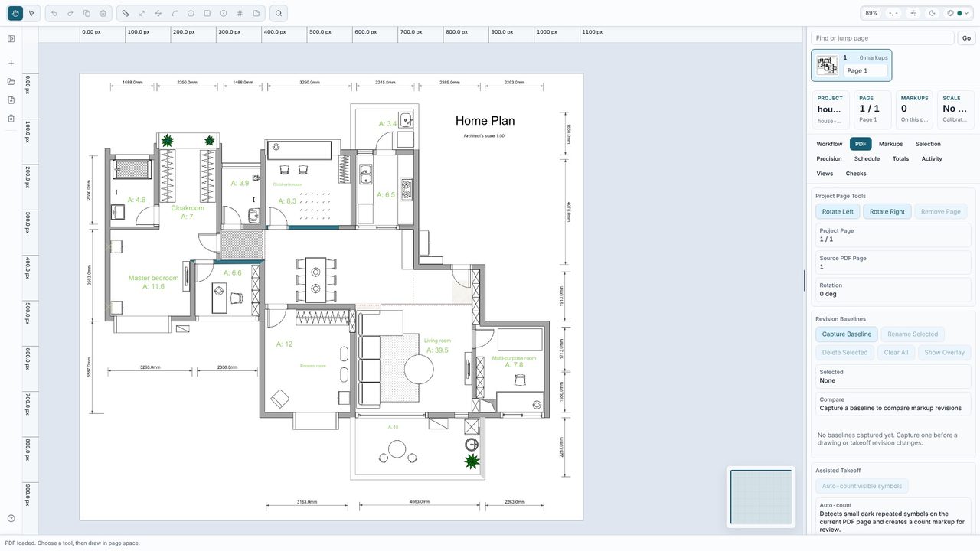Screen dimensions: 980x551
Task: Select the pentagon polygon tool
Action: [x=191, y=13]
